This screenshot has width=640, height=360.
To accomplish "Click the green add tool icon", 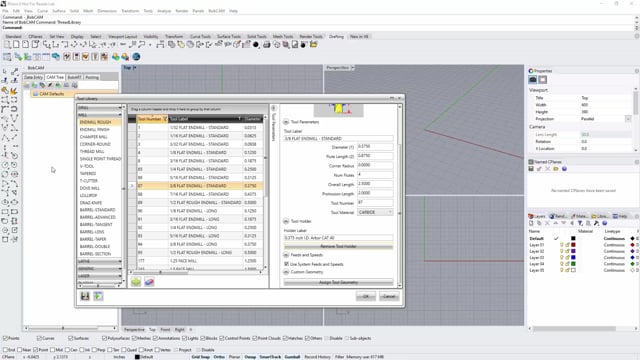I will click(x=136, y=282).
